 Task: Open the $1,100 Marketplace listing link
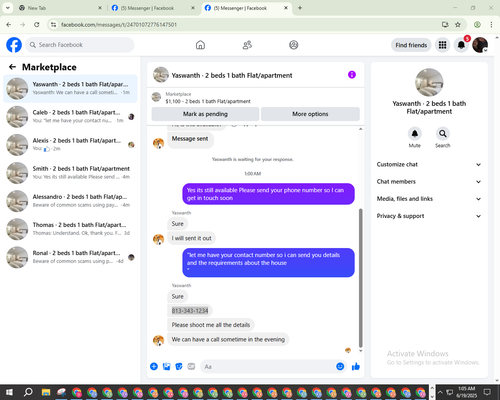click(208, 101)
